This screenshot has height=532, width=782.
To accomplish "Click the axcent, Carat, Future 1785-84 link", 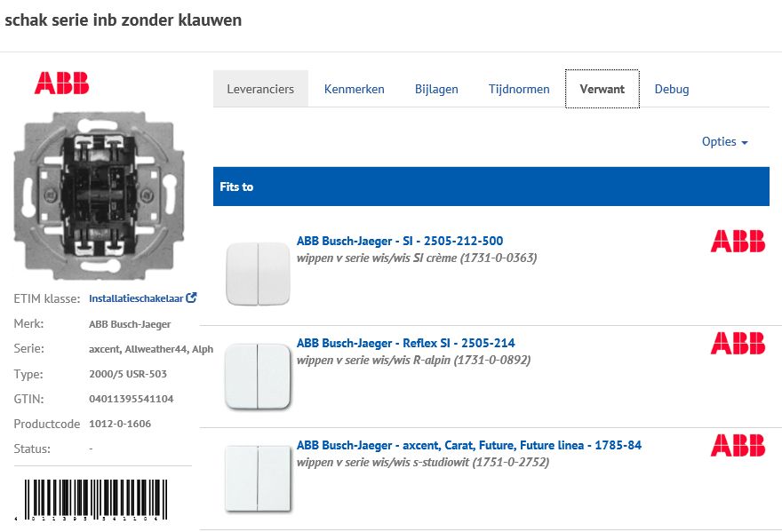I will coord(469,445).
